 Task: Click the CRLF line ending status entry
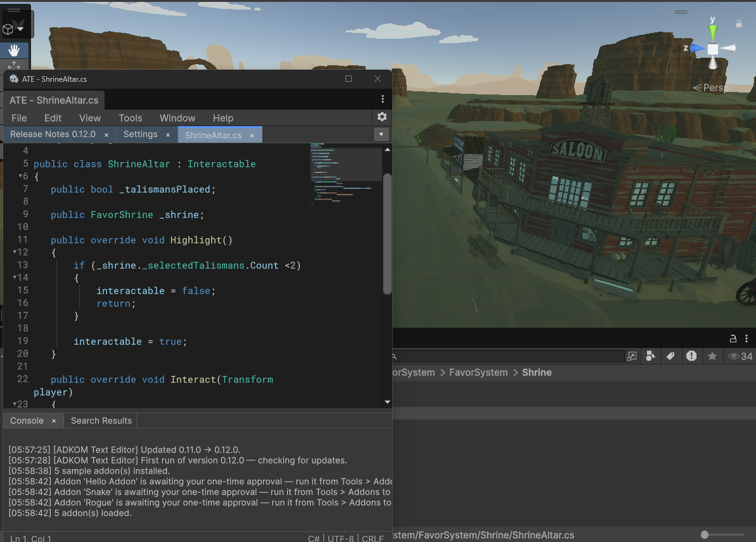372,538
